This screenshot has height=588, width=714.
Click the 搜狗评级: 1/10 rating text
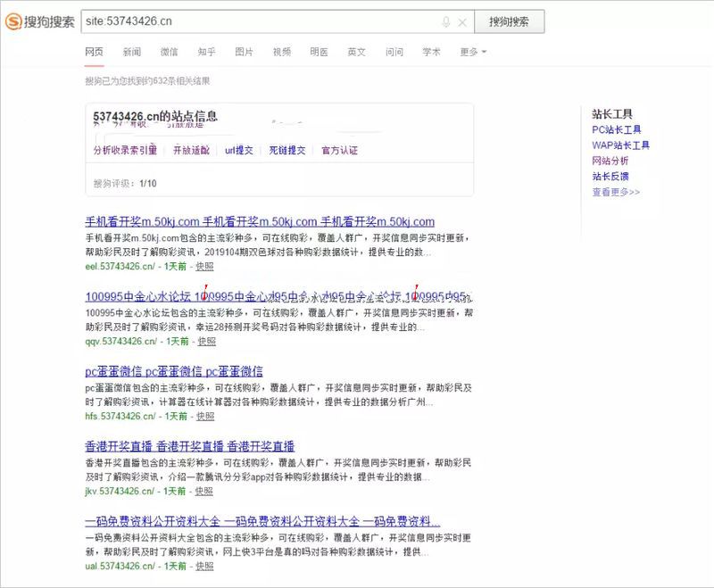point(125,184)
